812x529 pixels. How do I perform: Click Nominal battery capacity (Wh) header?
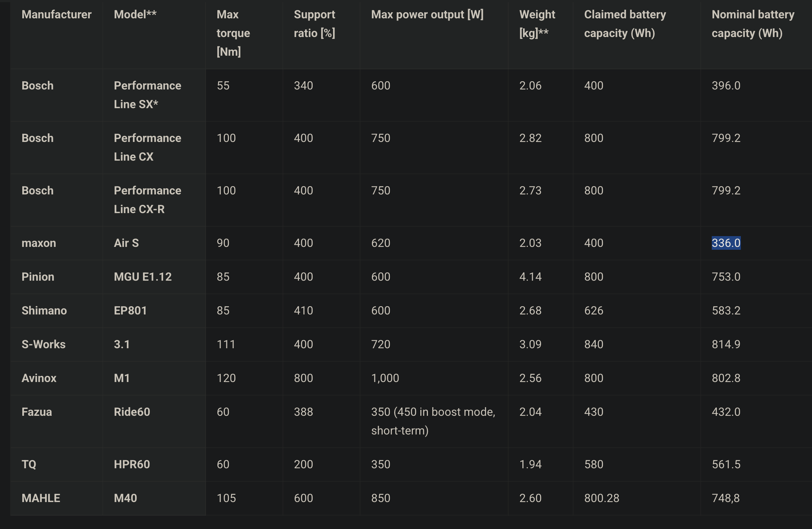coord(753,24)
